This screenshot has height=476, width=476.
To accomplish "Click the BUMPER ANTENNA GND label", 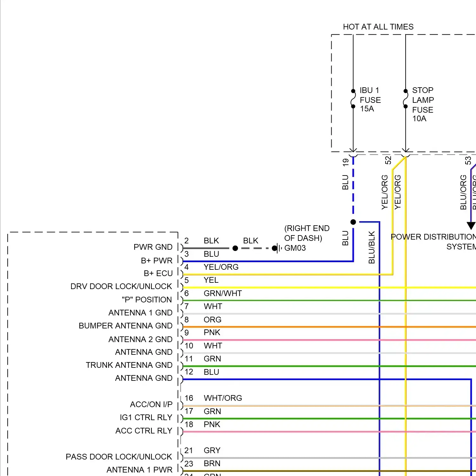I will click(x=126, y=326).
